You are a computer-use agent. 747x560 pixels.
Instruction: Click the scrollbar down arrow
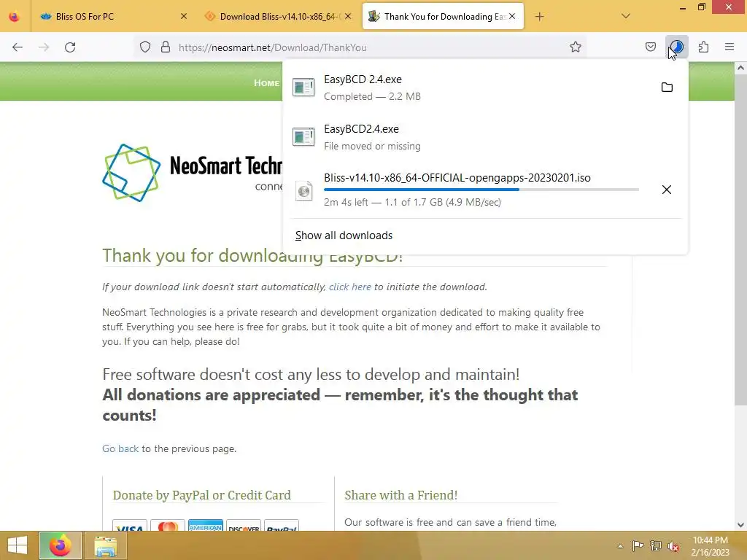coord(740,525)
